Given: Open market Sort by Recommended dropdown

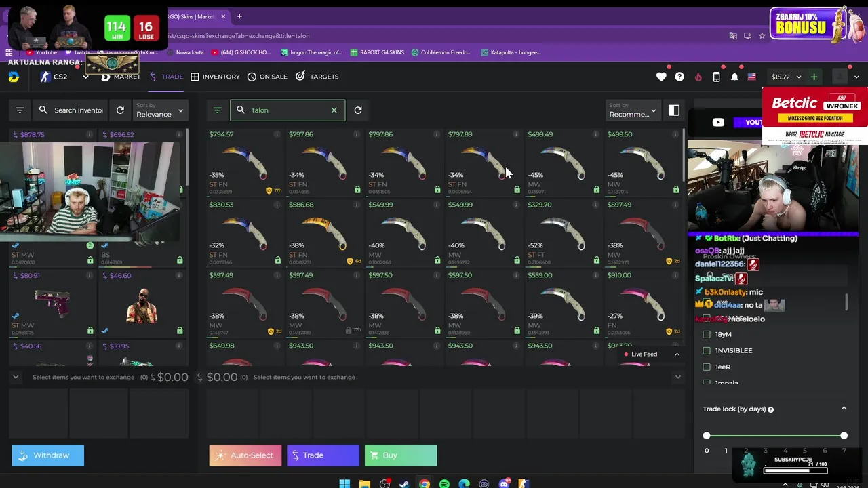Looking at the screenshot, I should pyautogui.click(x=633, y=110).
